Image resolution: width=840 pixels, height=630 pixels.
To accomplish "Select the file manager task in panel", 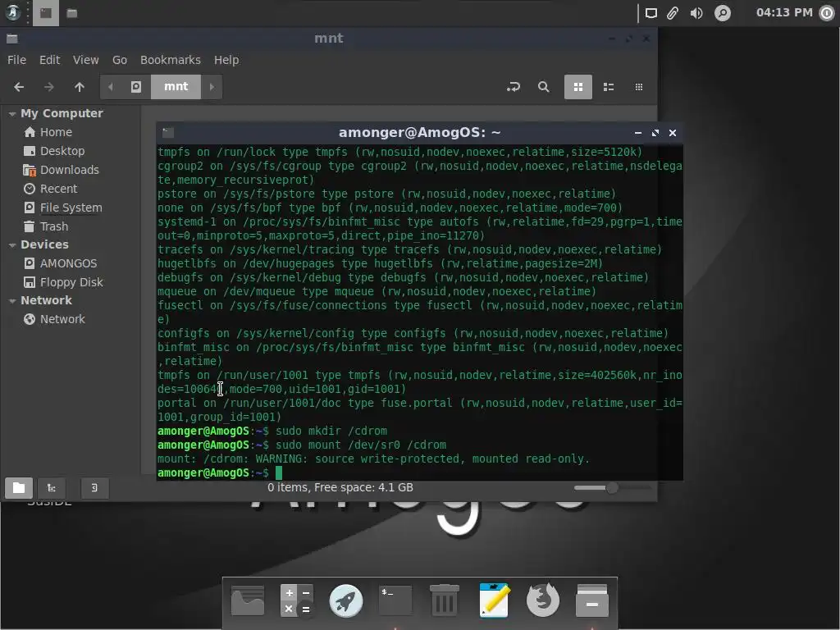I will 72,13.
